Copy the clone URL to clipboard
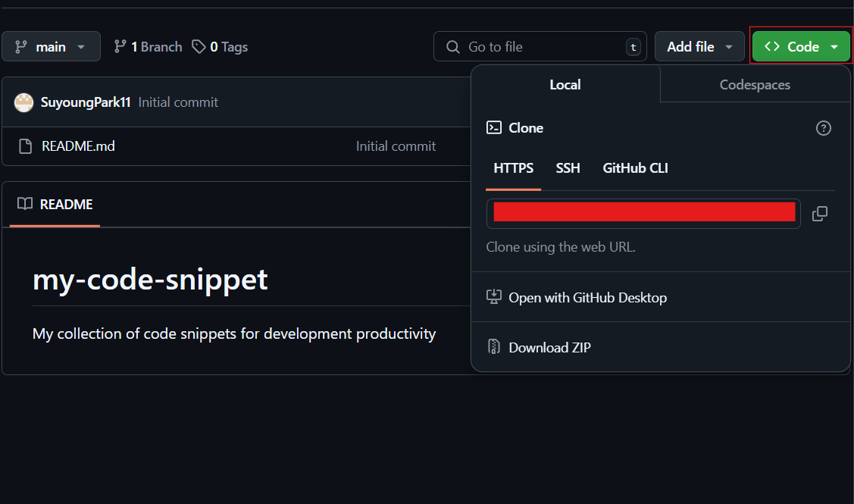Viewport: 854px width, 504px height. [820, 214]
